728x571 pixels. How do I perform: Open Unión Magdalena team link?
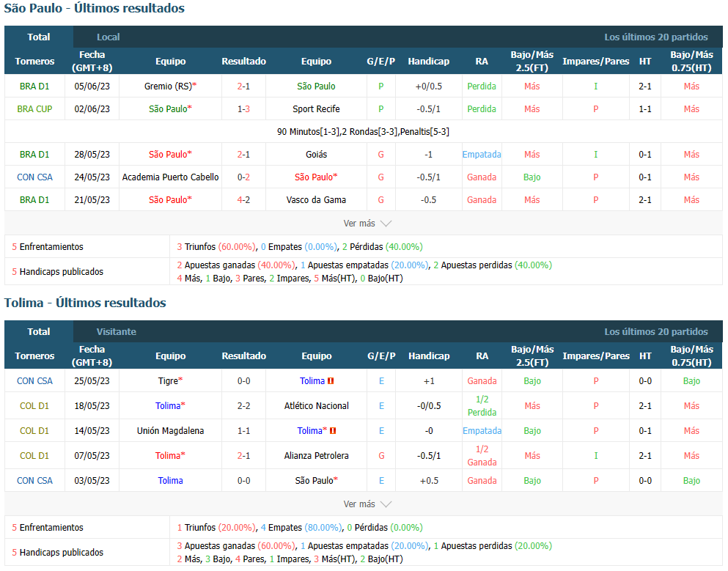[170, 431]
